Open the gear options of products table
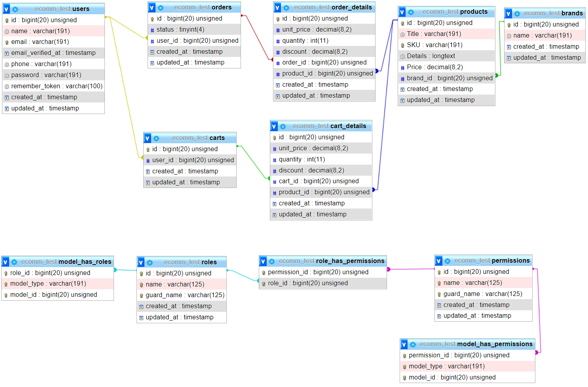 (x=411, y=12)
